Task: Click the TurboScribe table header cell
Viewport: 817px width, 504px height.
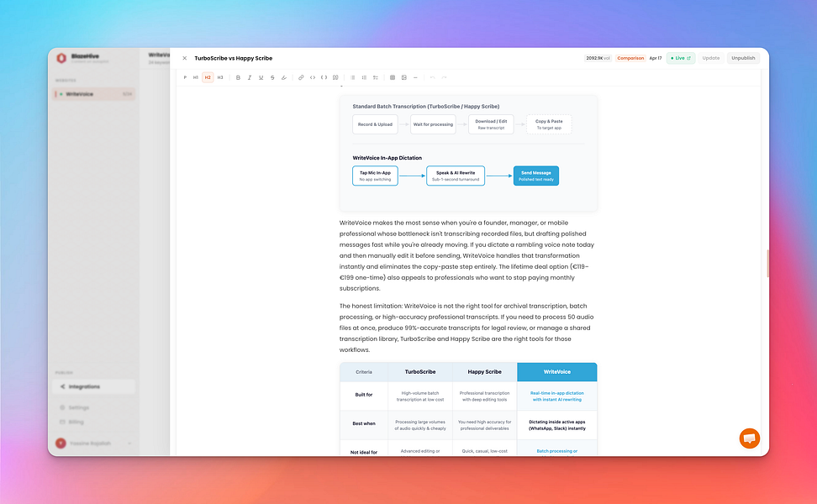Action: [x=420, y=372]
